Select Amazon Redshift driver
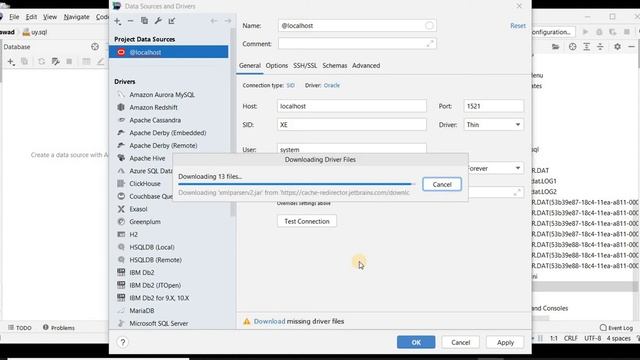 coord(153,107)
